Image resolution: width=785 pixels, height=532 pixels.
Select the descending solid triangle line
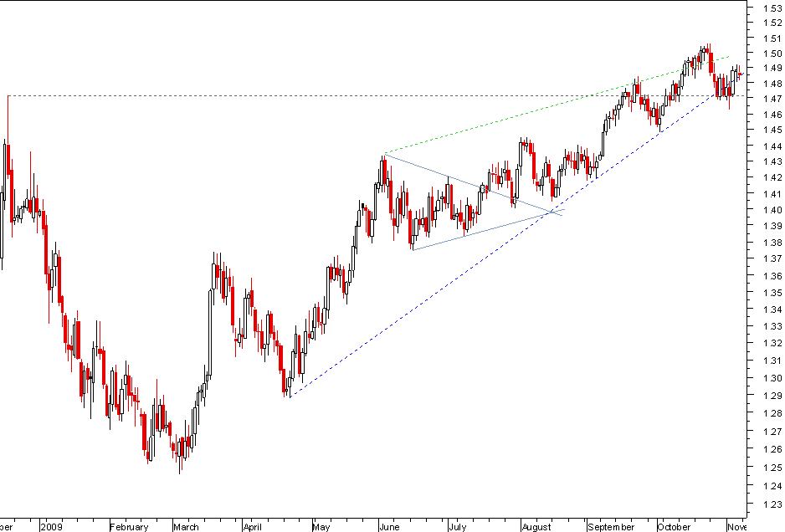point(473,185)
